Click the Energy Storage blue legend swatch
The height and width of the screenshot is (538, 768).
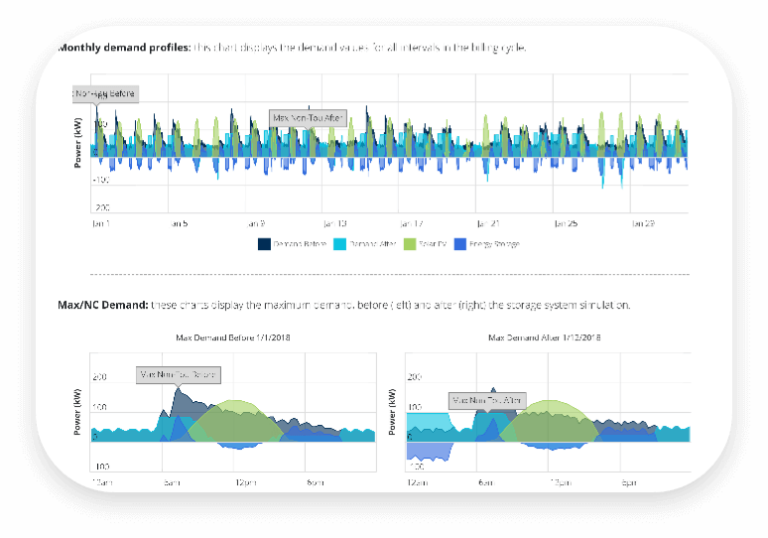click(x=461, y=243)
